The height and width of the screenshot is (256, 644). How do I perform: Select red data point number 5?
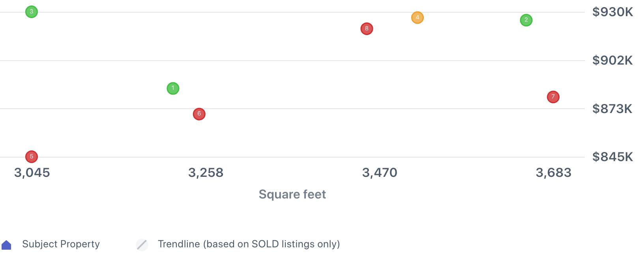(x=32, y=157)
